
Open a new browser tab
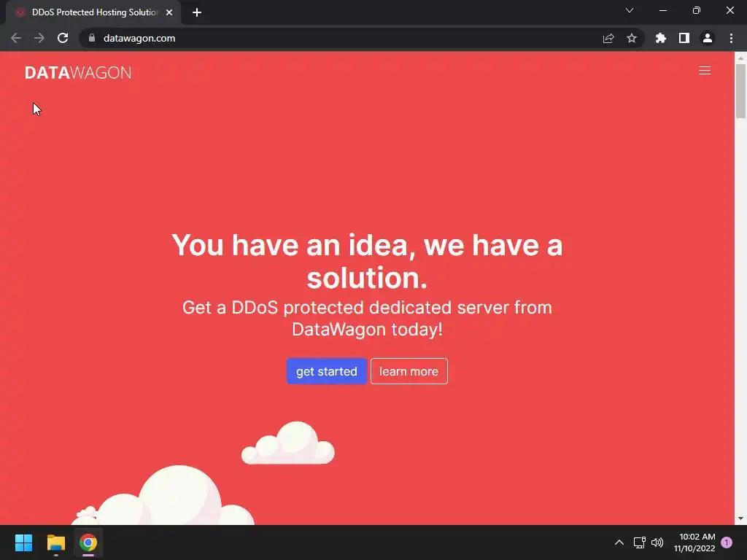point(197,12)
